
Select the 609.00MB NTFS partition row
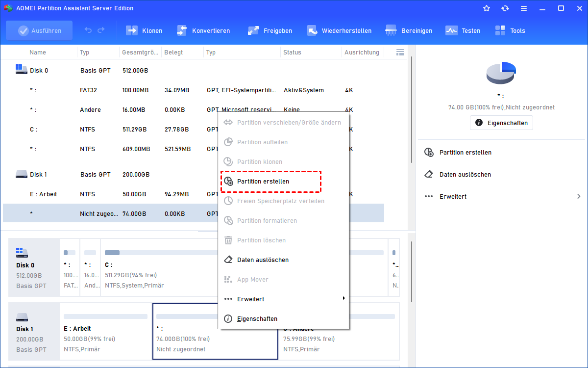tap(194, 149)
